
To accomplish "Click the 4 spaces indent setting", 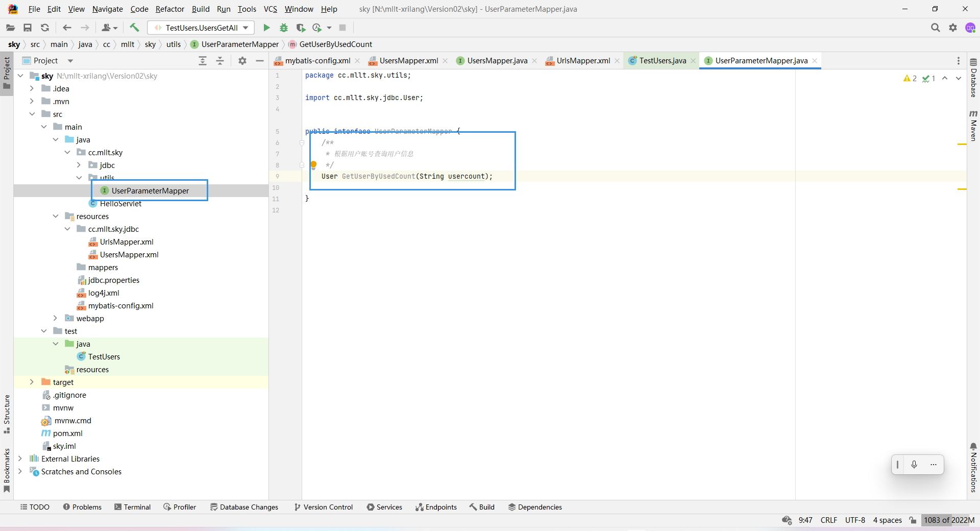I will [887, 520].
